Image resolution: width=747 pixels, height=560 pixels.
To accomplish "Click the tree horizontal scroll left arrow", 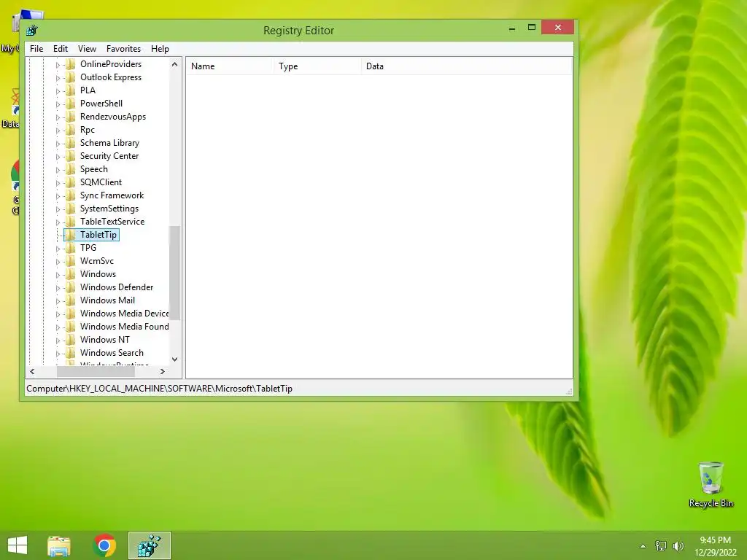I will pos(32,371).
